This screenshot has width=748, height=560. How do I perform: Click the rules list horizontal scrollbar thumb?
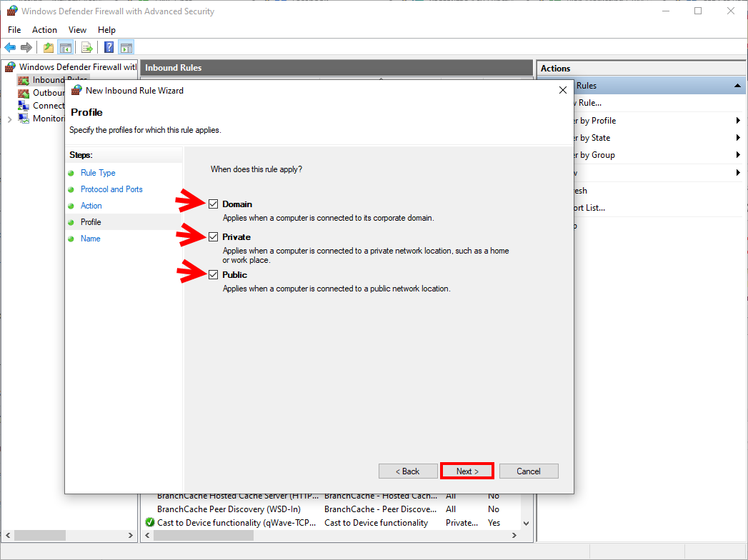pyautogui.click(x=203, y=535)
